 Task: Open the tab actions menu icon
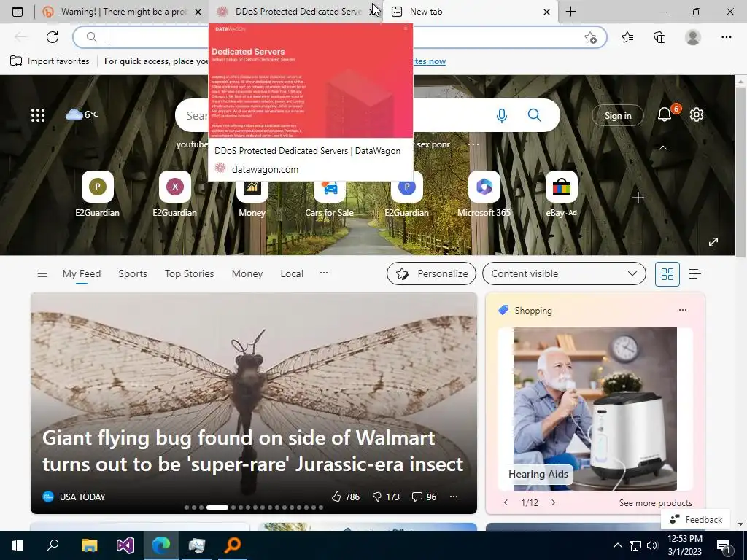(18, 12)
